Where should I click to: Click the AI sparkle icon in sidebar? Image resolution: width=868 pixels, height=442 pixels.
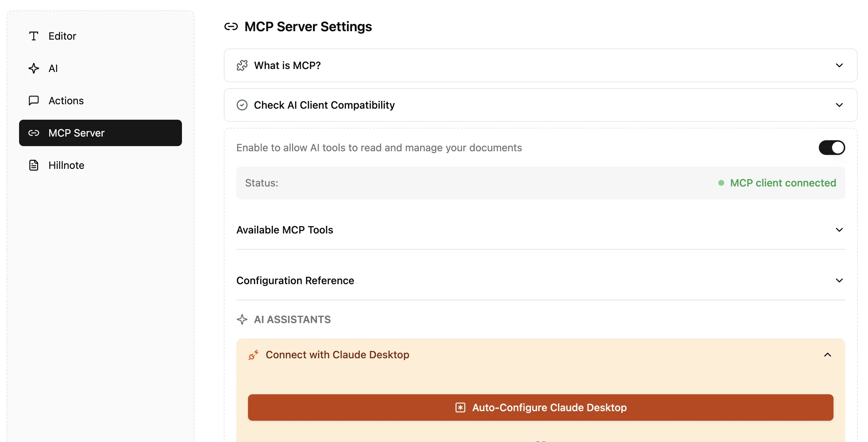34,68
